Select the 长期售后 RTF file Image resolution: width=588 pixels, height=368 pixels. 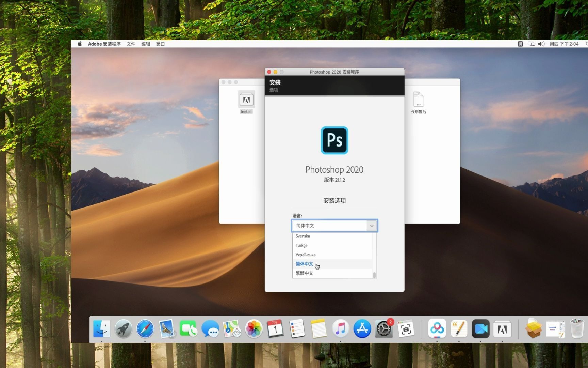[418, 102]
